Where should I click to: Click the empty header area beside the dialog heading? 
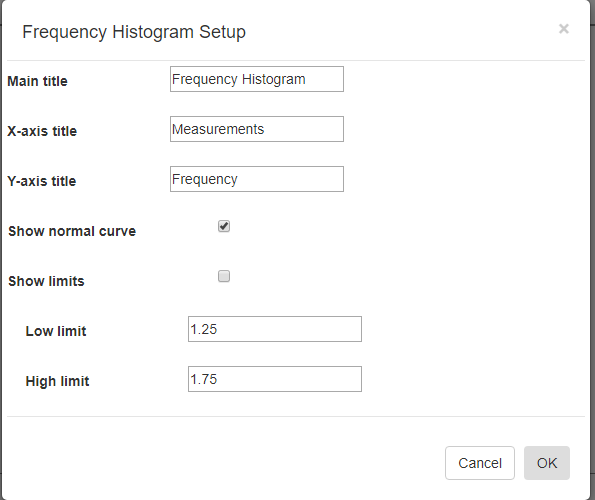click(398, 32)
